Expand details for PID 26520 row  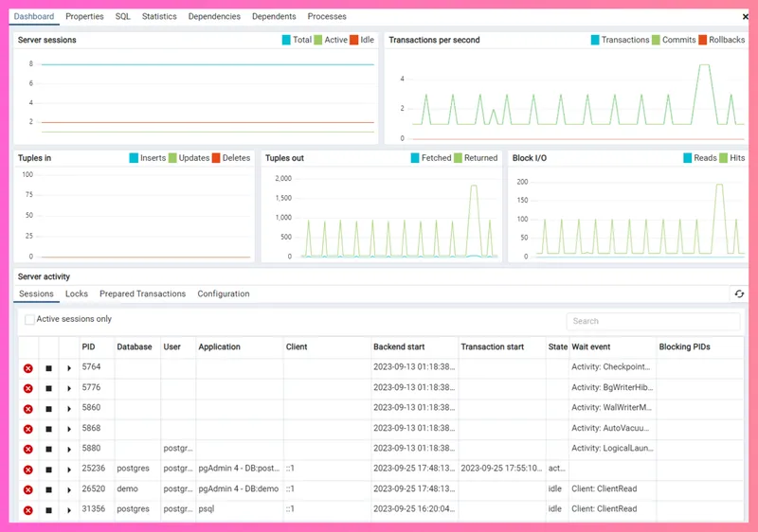[x=69, y=490]
